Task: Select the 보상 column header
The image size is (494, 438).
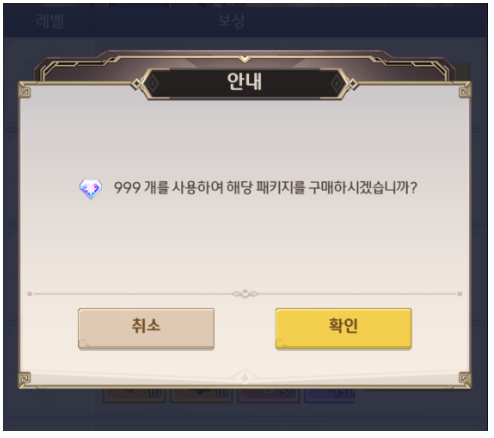Action: (232, 21)
